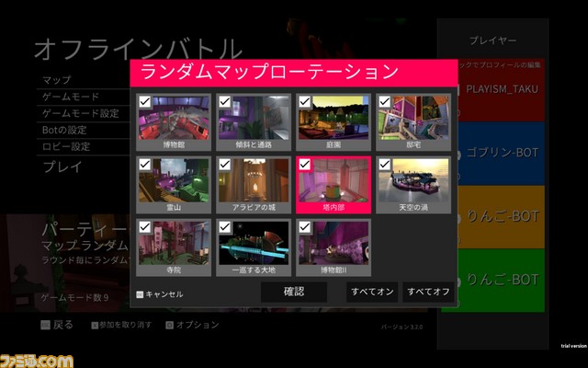Select the blue ゴブリン-BOT player panel

click(501, 154)
